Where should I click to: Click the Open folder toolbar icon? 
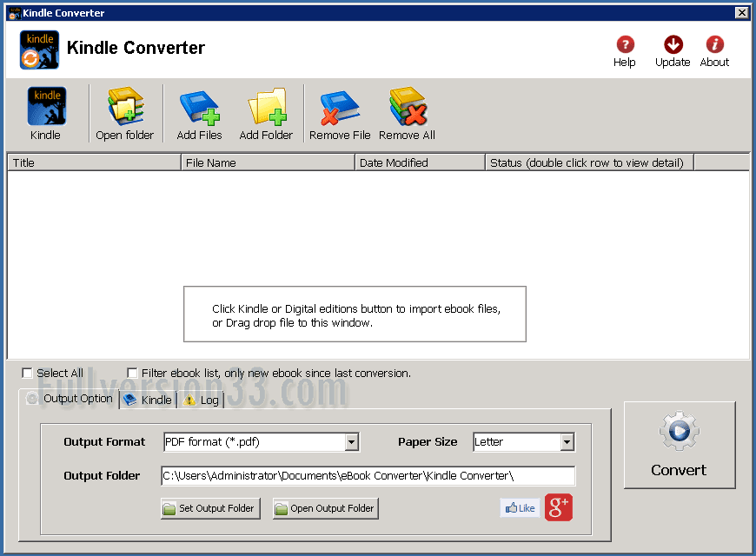(125, 107)
